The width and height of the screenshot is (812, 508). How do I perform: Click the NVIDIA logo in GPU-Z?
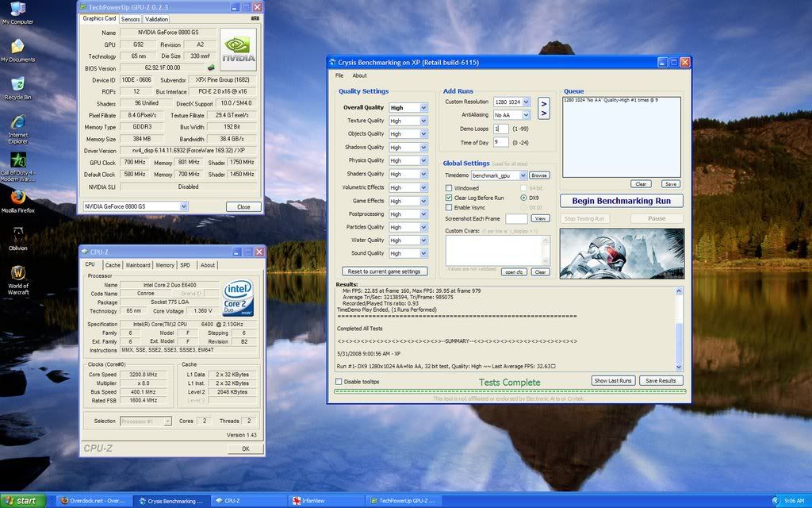(x=238, y=49)
